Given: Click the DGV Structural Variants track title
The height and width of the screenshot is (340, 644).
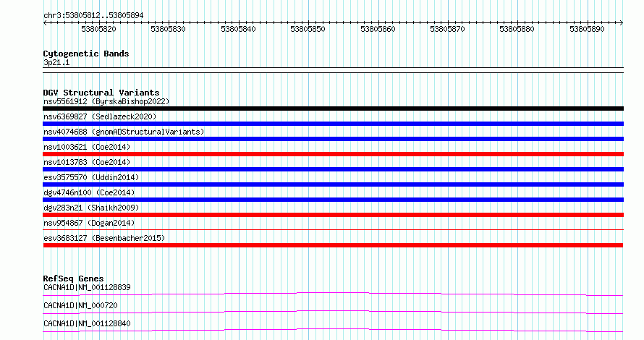Looking at the screenshot, I should tap(101, 93).
